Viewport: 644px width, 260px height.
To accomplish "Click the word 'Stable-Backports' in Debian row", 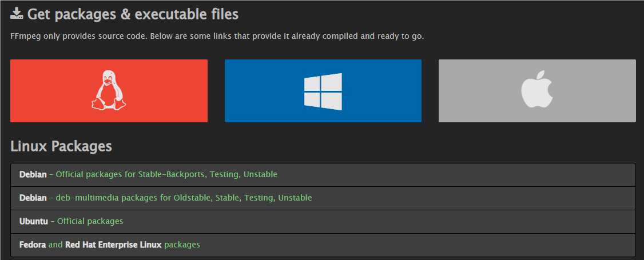I will pos(172,174).
